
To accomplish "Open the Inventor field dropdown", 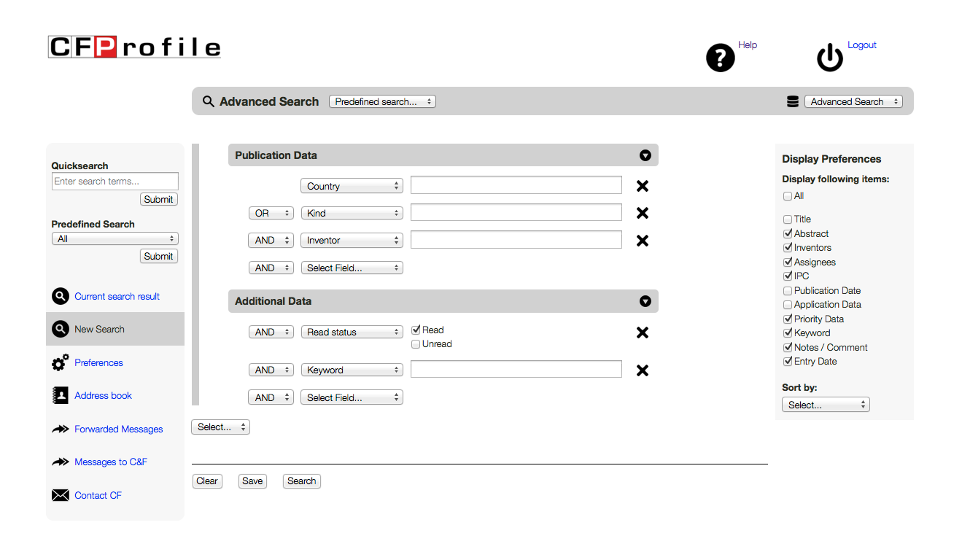I will tap(352, 240).
